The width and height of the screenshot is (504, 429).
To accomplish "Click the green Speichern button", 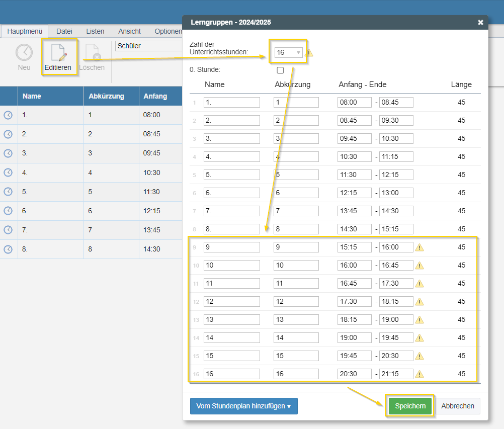I will 410,406.
